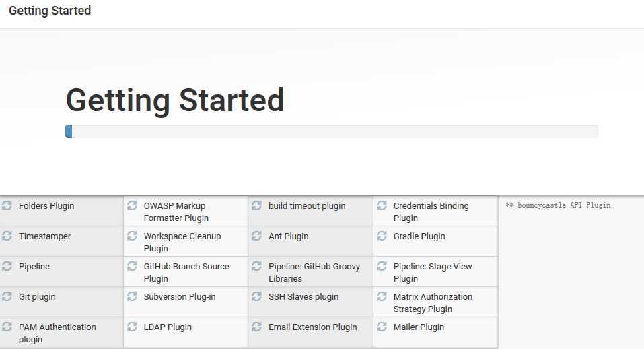The image size is (644, 349).
Task: Click the refresh icon beside Folders Plugin
Action: coord(7,205)
